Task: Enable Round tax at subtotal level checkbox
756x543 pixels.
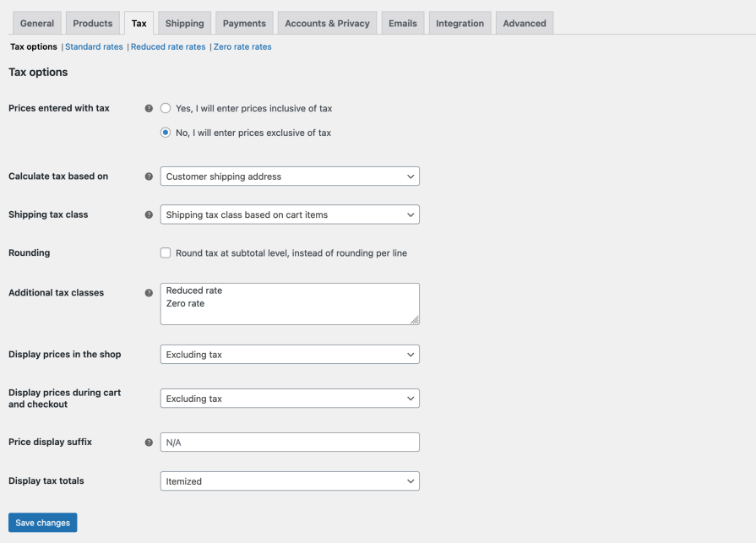Action: (166, 252)
